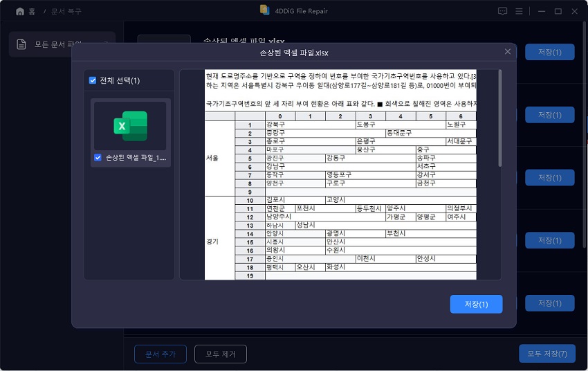Close the 4DDiG File Repair application window
The width and height of the screenshot is (588, 371).
pos(575,11)
